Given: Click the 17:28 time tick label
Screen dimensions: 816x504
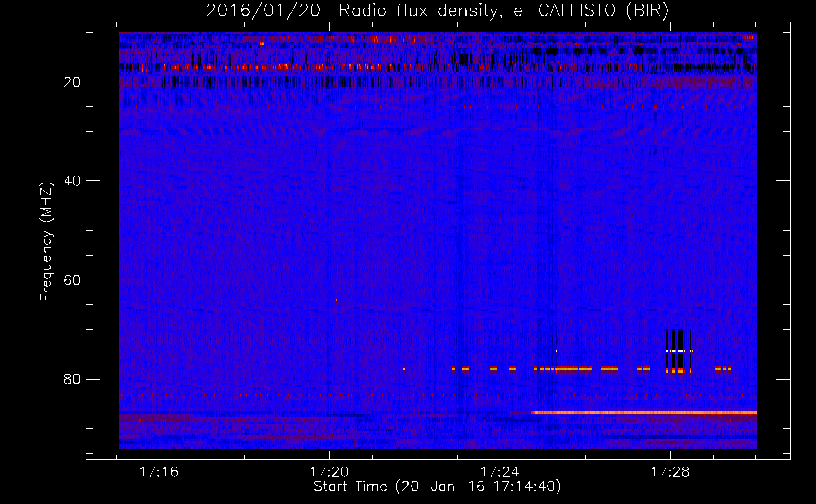Looking at the screenshot, I should tap(670, 472).
